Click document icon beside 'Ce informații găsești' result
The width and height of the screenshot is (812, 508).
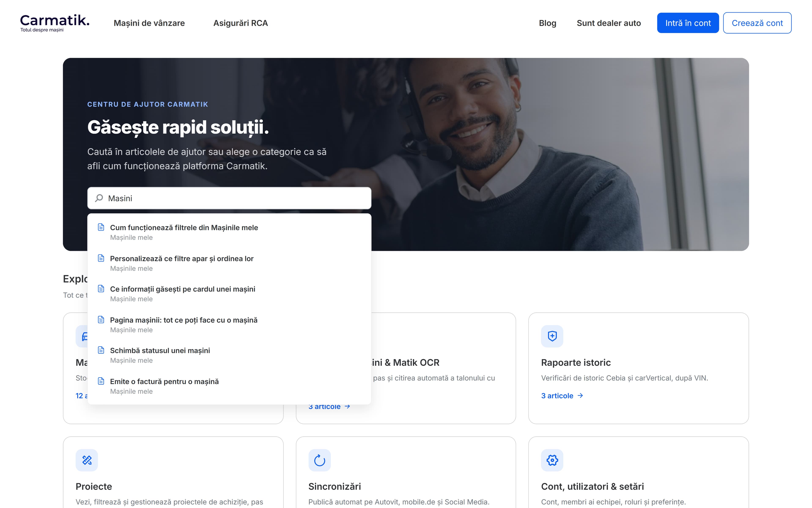101,289
